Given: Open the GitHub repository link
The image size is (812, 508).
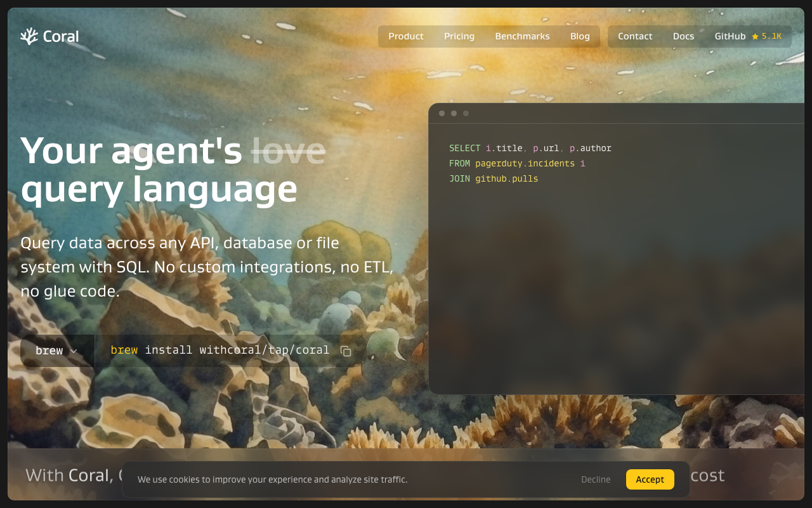Looking at the screenshot, I should click(x=749, y=36).
